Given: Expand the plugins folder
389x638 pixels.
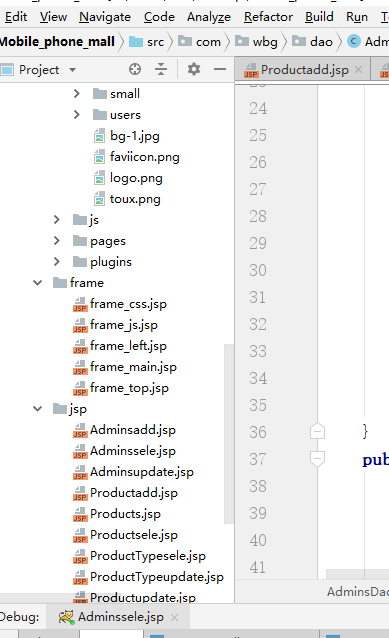Looking at the screenshot, I should (x=57, y=262).
